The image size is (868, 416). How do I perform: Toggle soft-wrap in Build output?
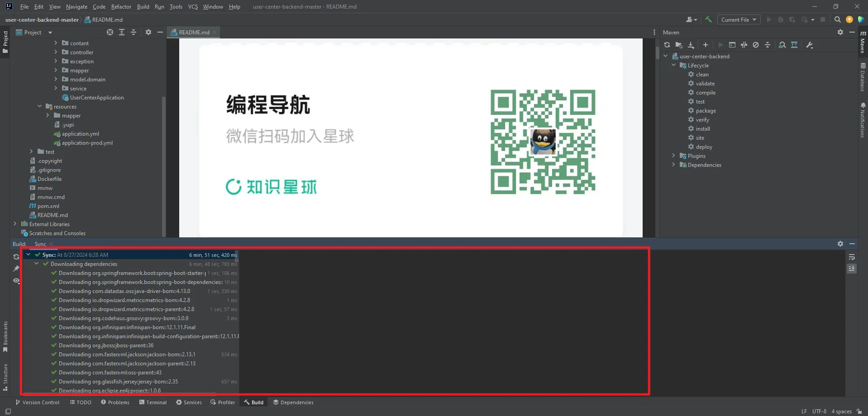pos(852,257)
